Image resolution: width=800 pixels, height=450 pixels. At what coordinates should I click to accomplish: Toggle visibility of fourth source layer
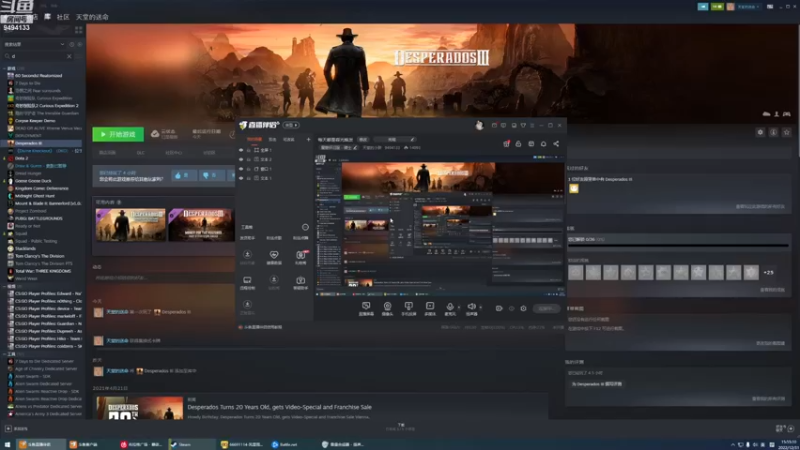click(241, 178)
